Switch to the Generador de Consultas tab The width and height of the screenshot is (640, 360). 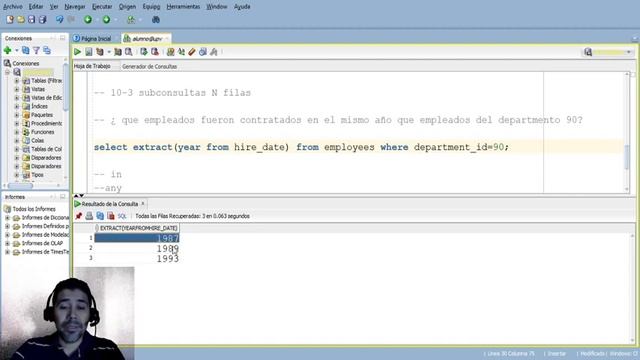(x=149, y=66)
